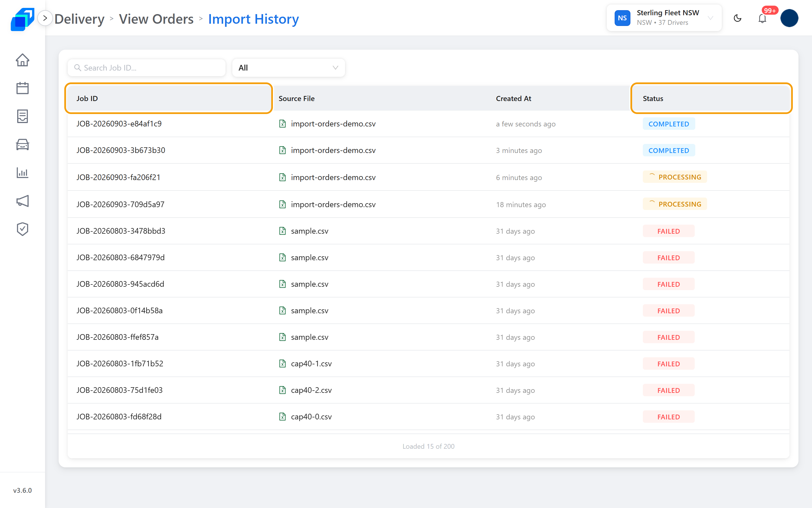
Task: Open notifications bell showing 99+
Action: tap(762, 18)
